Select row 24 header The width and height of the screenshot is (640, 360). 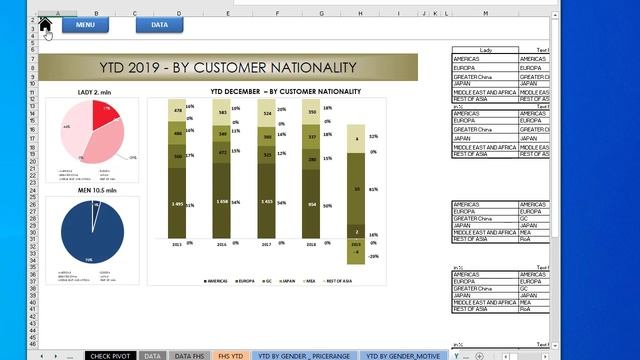33,191
